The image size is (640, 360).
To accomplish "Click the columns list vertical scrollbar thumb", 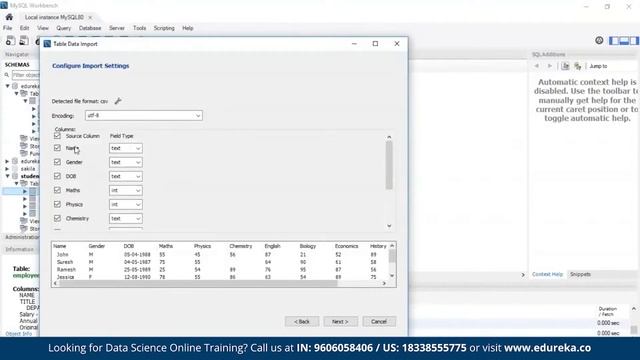I will (x=389, y=165).
